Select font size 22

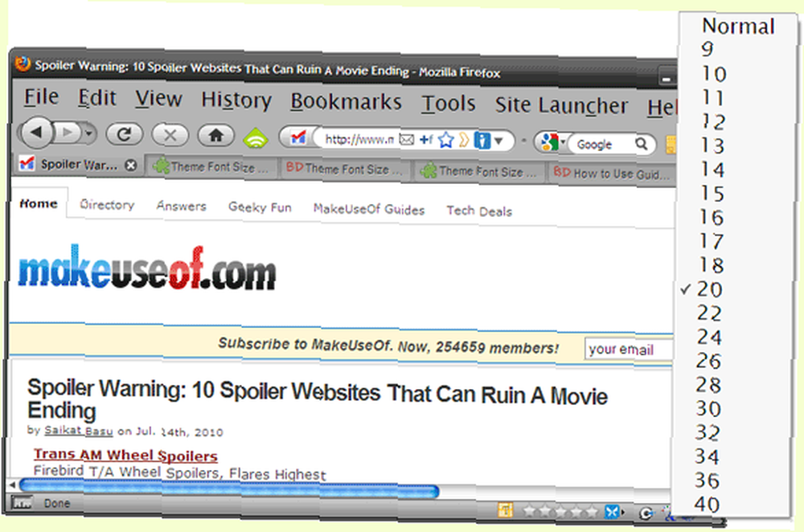point(710,313)
